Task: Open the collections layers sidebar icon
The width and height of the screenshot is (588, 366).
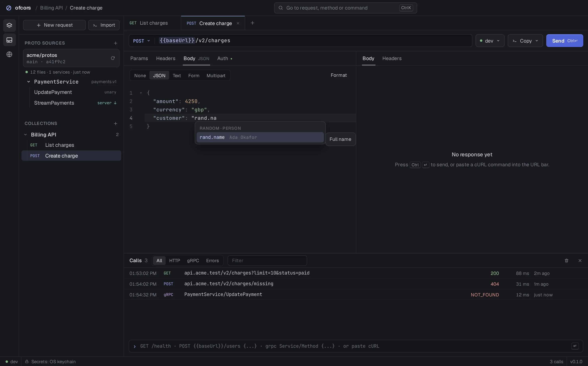Action: (9, 25)
